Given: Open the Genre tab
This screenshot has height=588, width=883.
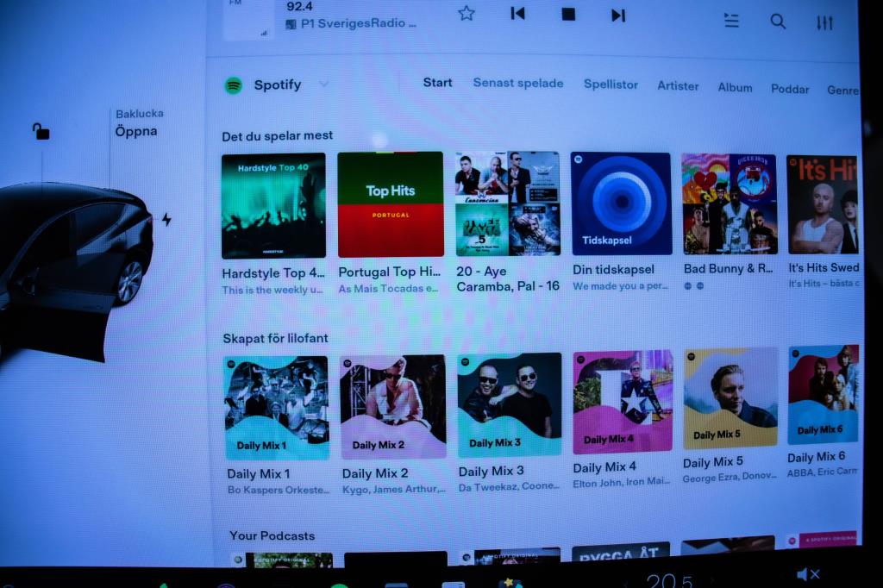Looking at the screenshot, I should pos(843,91).
